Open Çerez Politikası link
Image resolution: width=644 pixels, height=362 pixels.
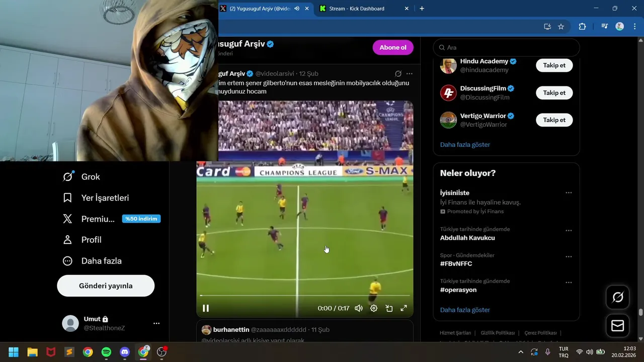pos(540,333)
